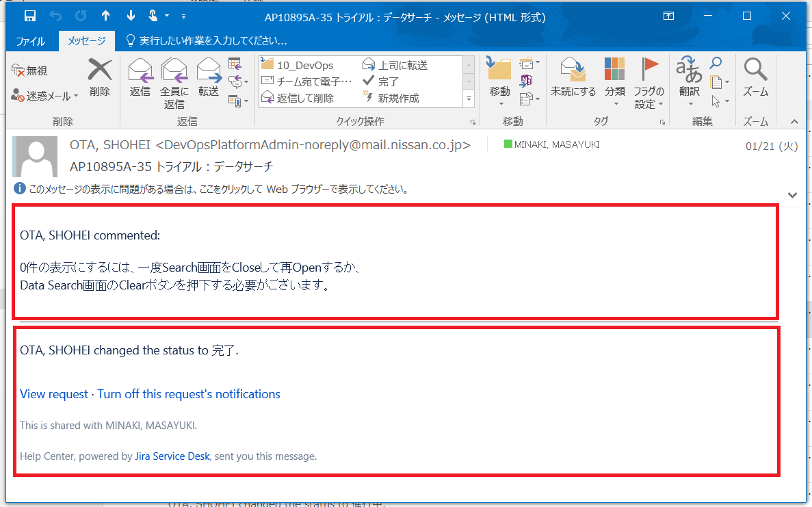Viewport: 812px width, 507px height.
Task: Click 未読にする (Mark Unread)
Action: click(573, 78)
